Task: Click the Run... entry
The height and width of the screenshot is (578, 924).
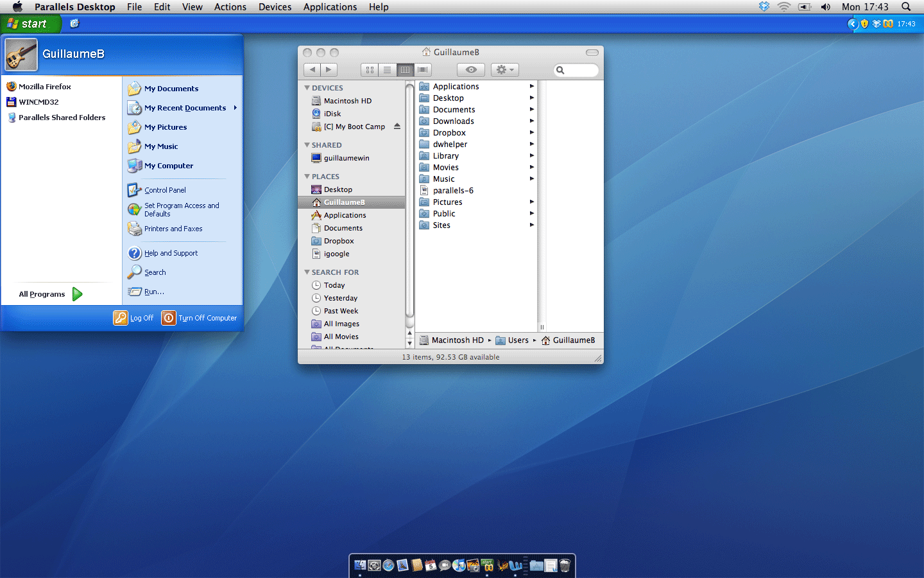Action: (x=146, y=292)
